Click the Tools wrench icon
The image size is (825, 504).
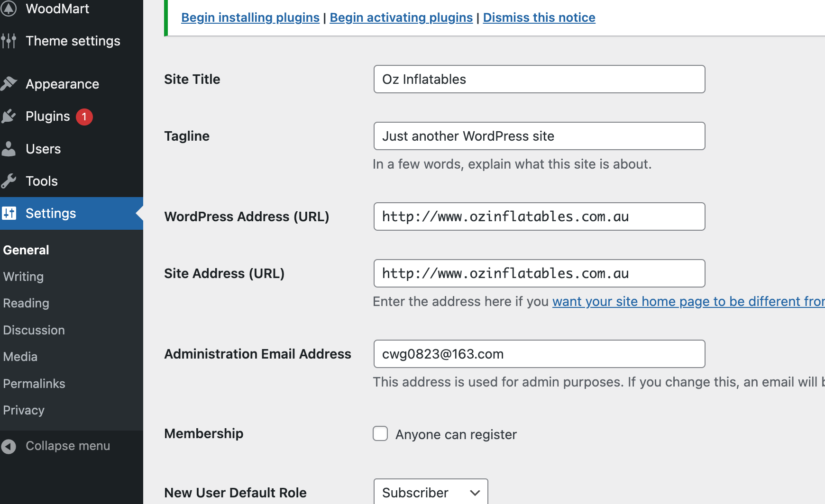(9, 181)
